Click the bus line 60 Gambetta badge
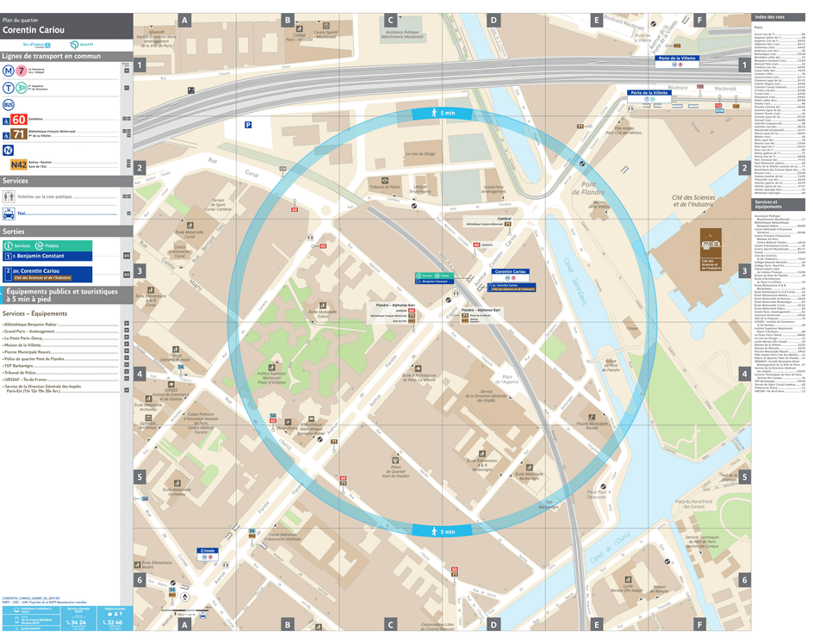 [x=18, y=120]
